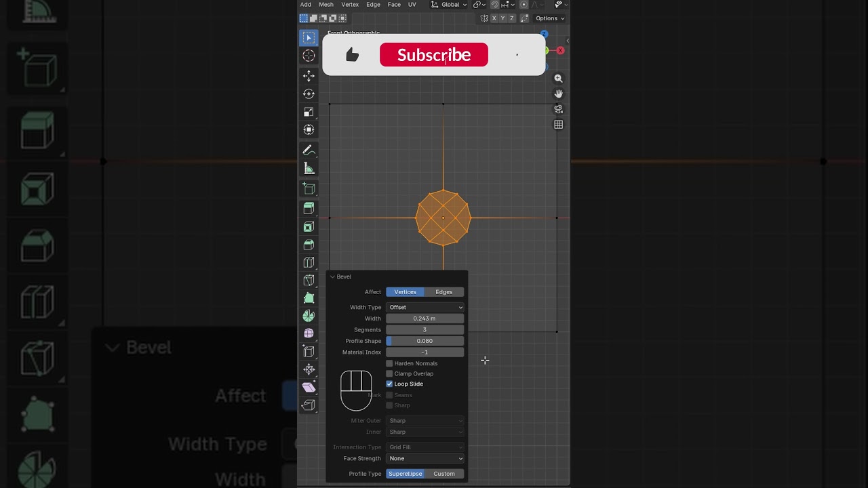The image size is (868, 488).
Task: Activate the Rotate tool
Action: point(309,94)
